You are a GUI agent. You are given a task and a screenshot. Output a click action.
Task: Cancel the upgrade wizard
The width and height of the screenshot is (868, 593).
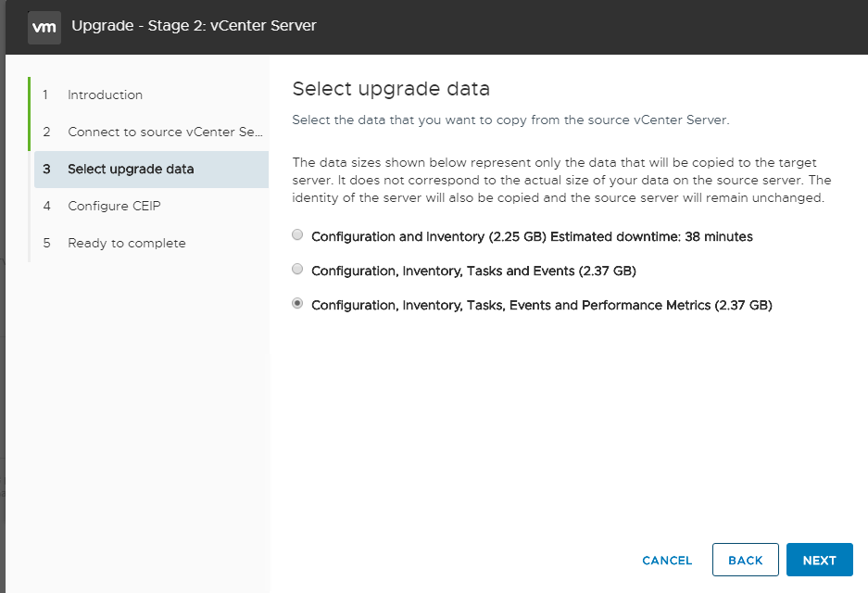[666, 561]
